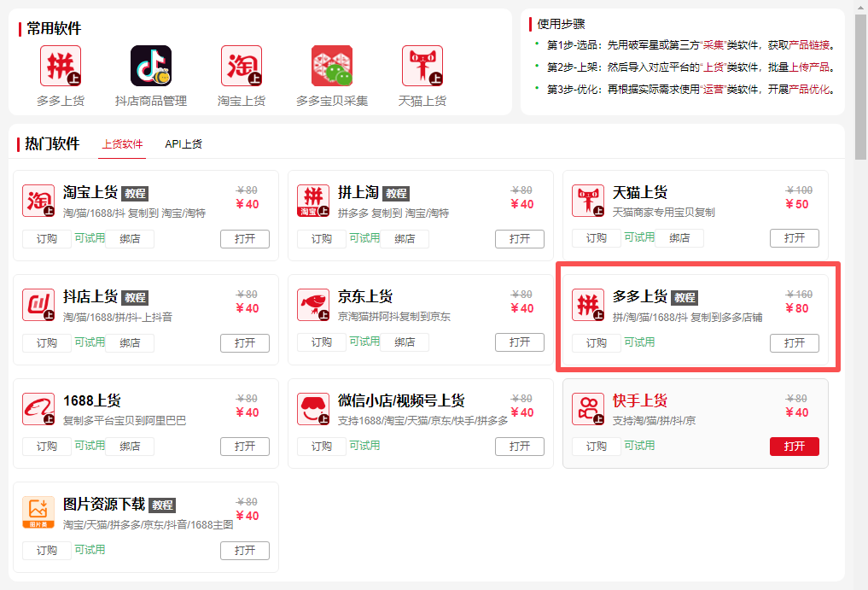The image size is (868, 590).
Task: Order 抖店上货 via its 订购 button
Action: click(47, 343)
